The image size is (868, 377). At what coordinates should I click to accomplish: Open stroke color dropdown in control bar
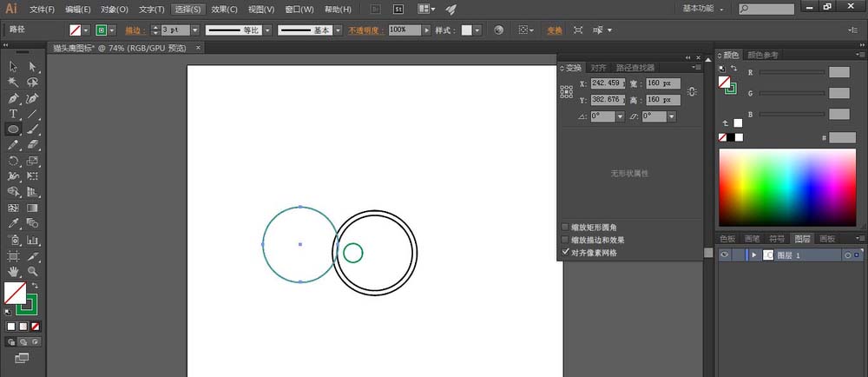[112, 30]
